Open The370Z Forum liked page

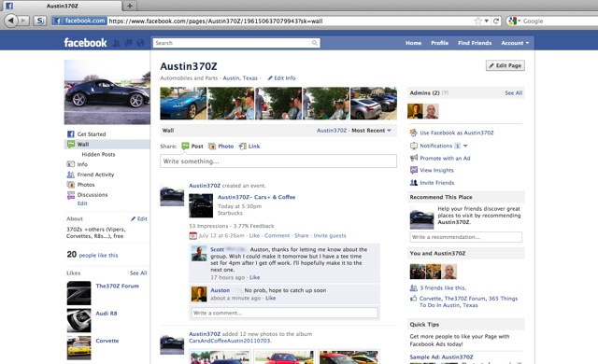click(x=118, y=286)
